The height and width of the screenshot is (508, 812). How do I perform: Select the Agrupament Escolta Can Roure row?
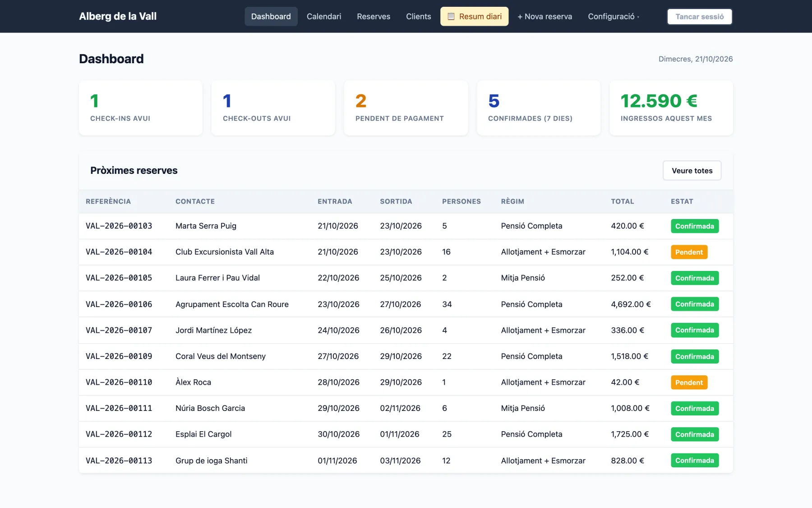[x=406, y=304]
